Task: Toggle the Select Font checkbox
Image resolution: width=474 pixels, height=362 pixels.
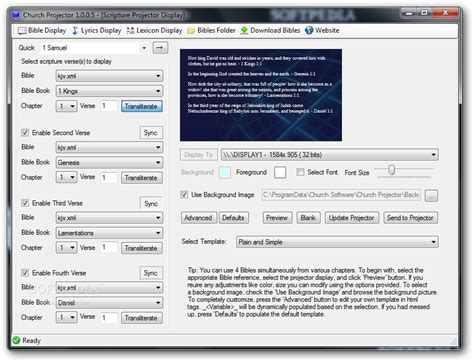Action: (300, 172)
